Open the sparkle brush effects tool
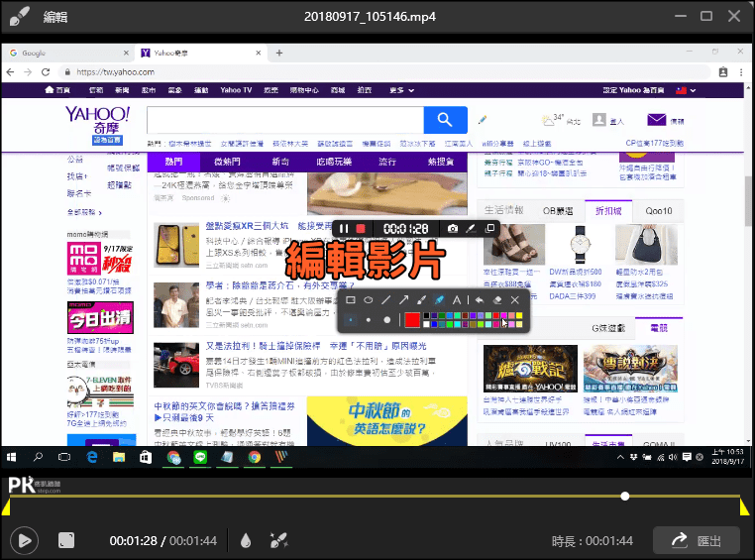 278,541
